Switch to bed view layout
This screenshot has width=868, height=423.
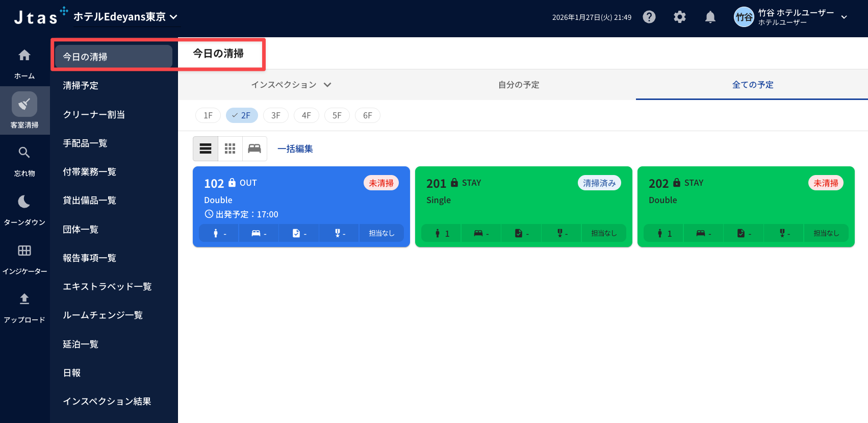click(254, 148)
